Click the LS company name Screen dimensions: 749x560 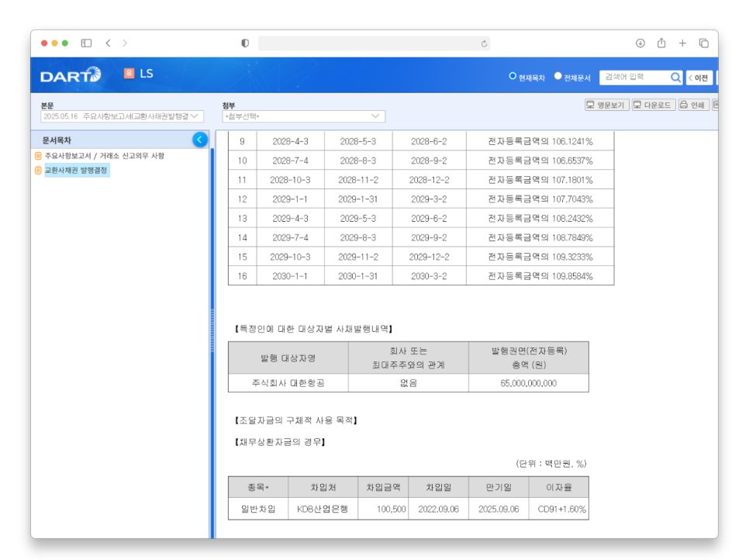tap(147, 73)
